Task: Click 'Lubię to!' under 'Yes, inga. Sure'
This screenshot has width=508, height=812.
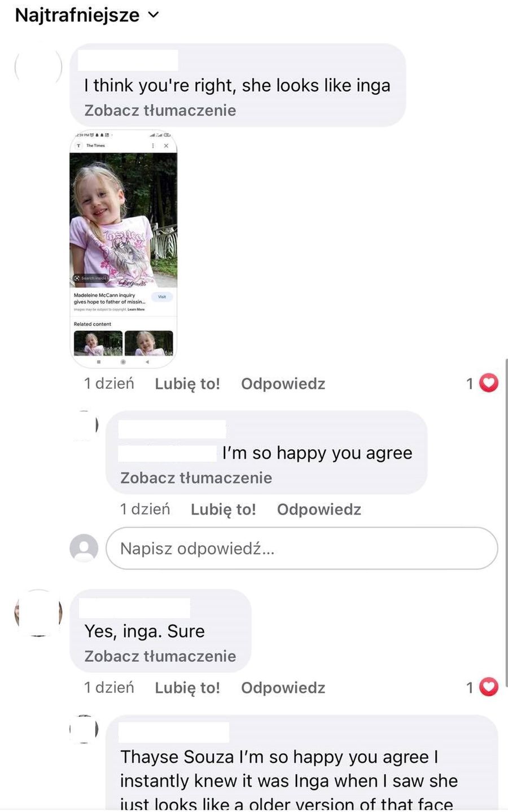Action: coord(187,688)
